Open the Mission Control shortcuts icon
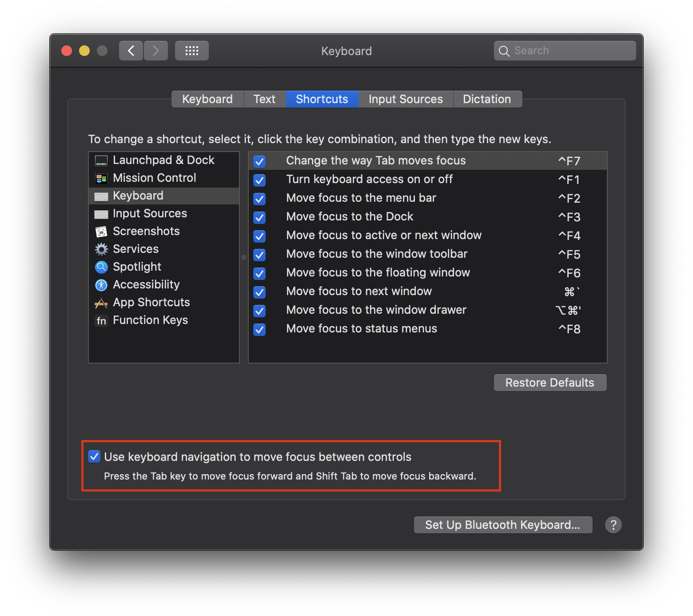The height and width of the screenshot is (616, 693). pos(101,178)
